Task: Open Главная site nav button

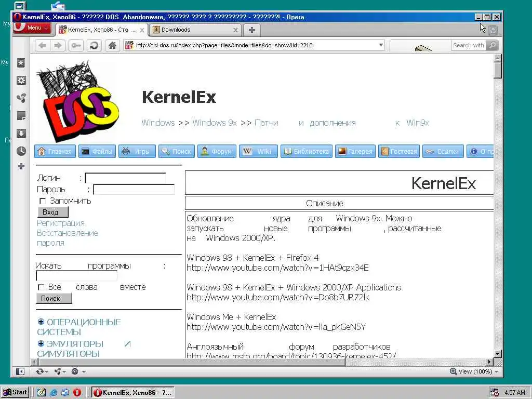Action: click(55, 151)
